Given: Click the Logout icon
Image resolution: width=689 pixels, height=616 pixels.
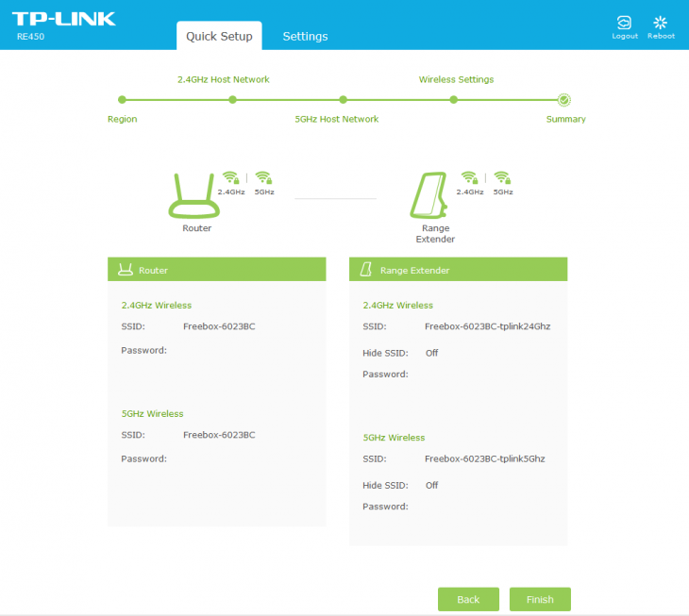Looking at the screenshot, I should point(625,23).
